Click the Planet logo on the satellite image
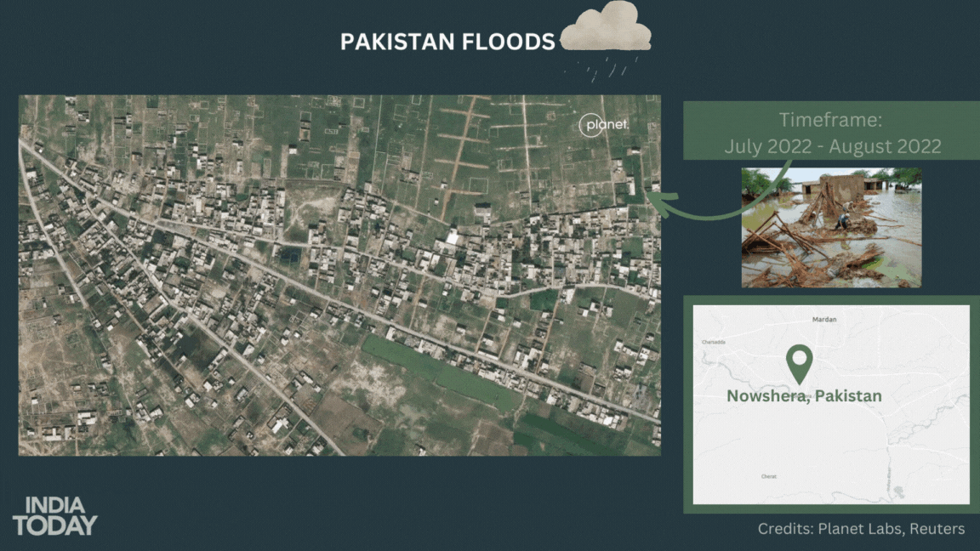This screenshot has height=551, width=980. click(603, 125)
